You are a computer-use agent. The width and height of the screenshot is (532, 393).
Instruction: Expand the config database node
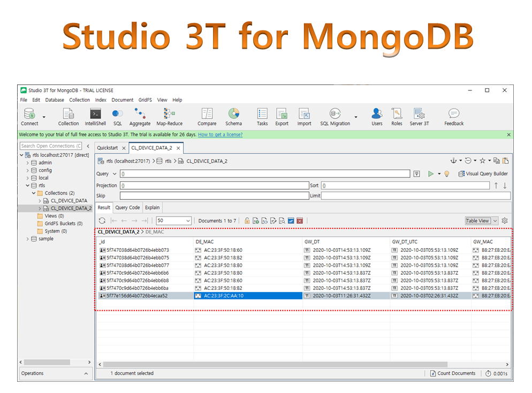(28, 170)
